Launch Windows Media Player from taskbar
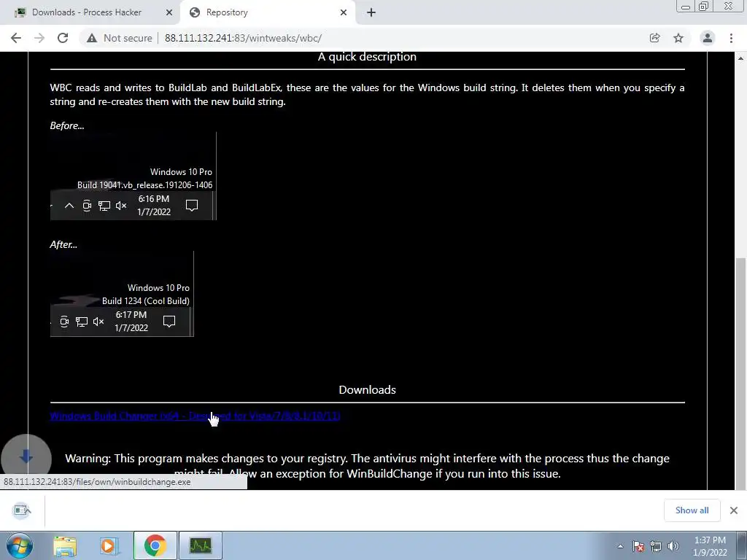 (109, 545)
